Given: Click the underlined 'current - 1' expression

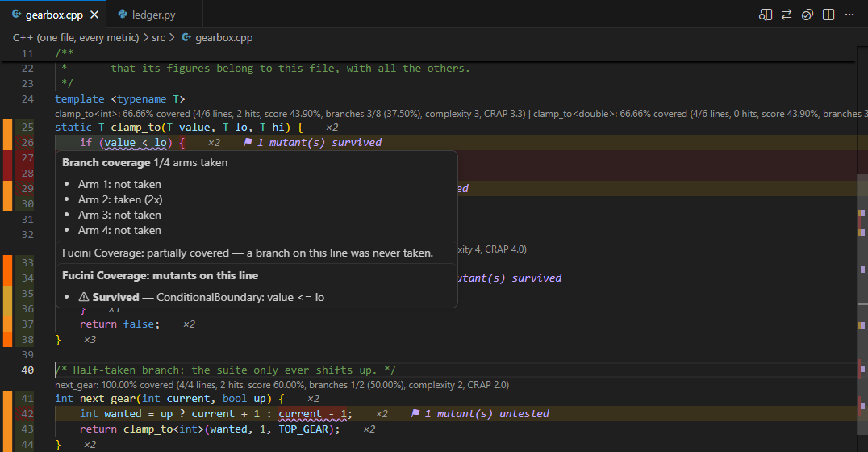Looking at the screenshot, I should point(313,413).
